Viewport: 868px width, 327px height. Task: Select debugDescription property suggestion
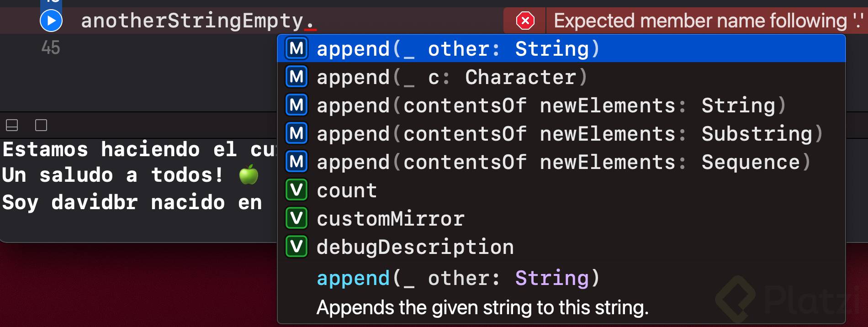[x=415, y=247]
